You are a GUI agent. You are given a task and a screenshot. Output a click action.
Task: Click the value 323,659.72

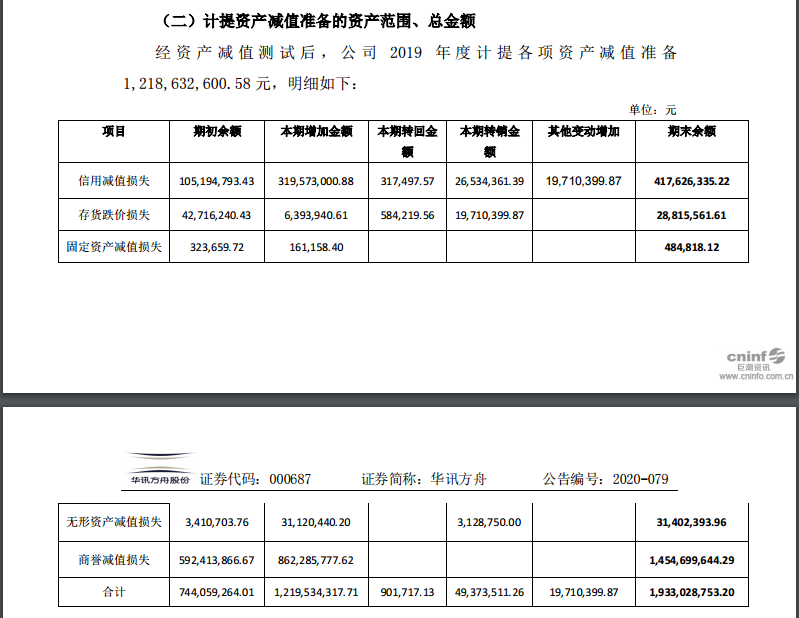[217, 248]
